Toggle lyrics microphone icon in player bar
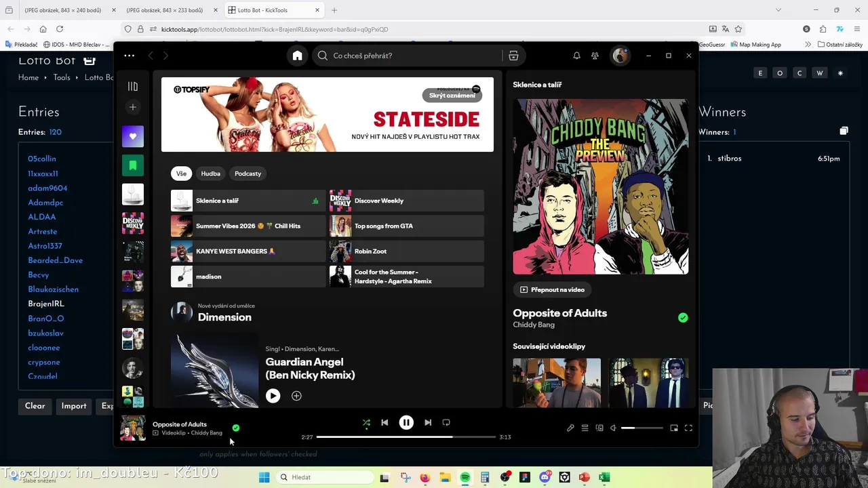This screenshot has height=488, width=868. coord(570,428)
